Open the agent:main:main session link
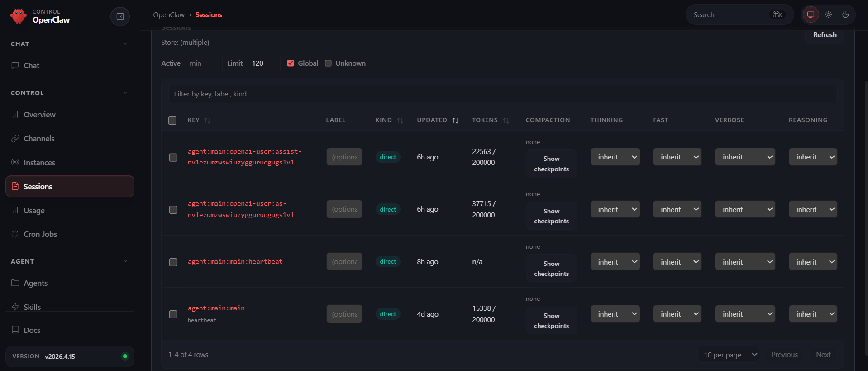Image resolution: width=868 pixels, height=371 pixels. click(216, 308)
